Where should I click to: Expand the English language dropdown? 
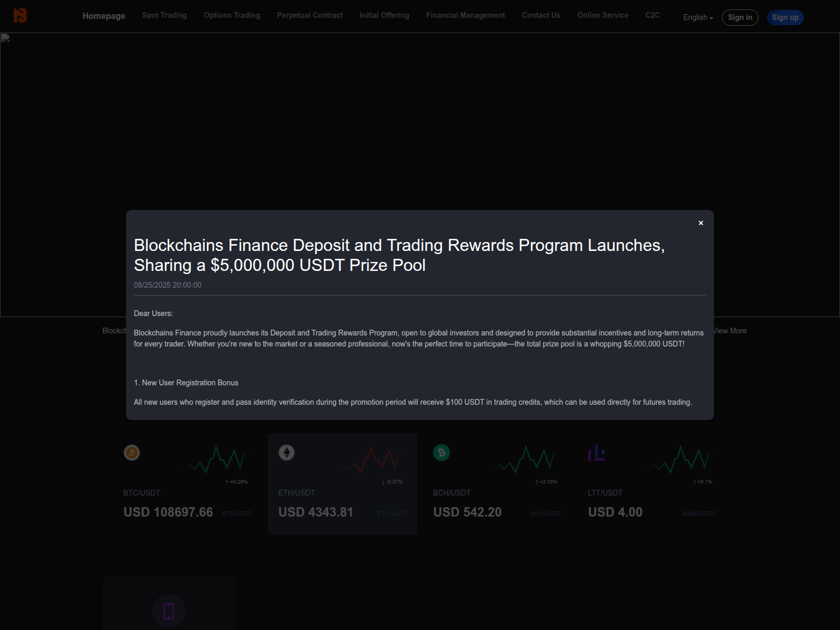(698, 17)
